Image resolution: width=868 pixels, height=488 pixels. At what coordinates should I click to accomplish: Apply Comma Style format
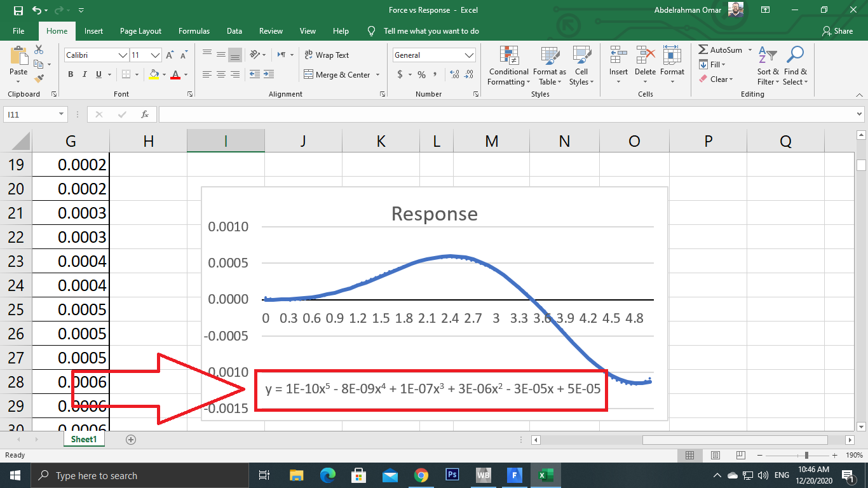pos(435,75)
